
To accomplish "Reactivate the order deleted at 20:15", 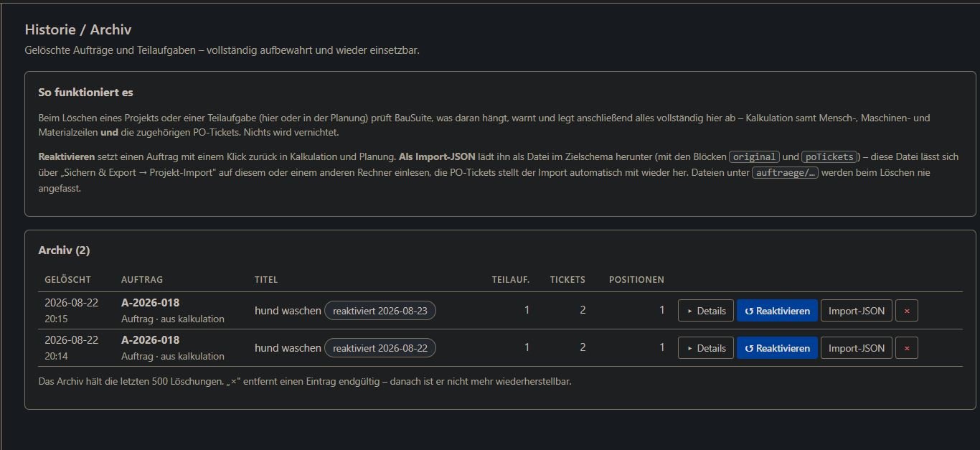I will click(x=777, y=311).
